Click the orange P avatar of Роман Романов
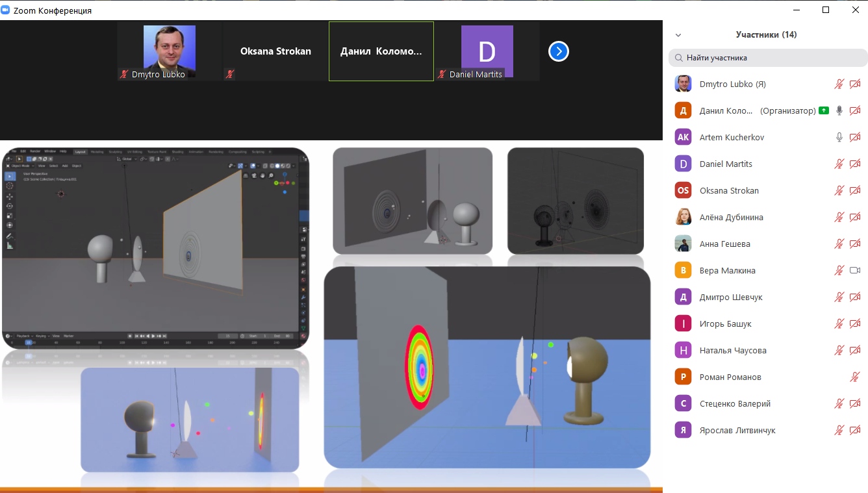The image size is (868, 493). pos(683,377)
